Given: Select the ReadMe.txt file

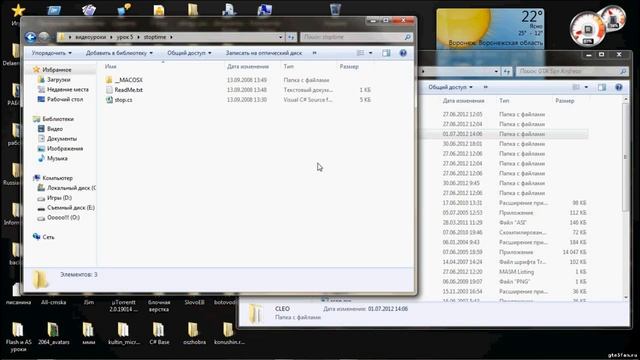Looking at the screenshot, I should [128, 90].
